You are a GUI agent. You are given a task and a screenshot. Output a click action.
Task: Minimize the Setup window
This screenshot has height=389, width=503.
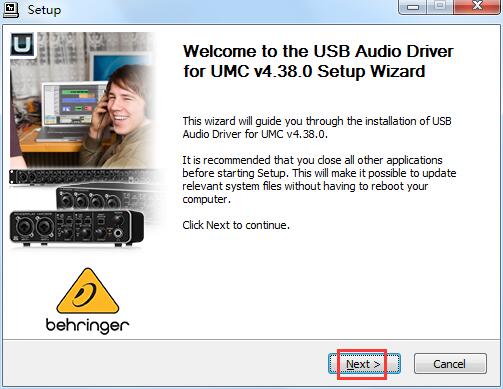[x=413, y=7]
